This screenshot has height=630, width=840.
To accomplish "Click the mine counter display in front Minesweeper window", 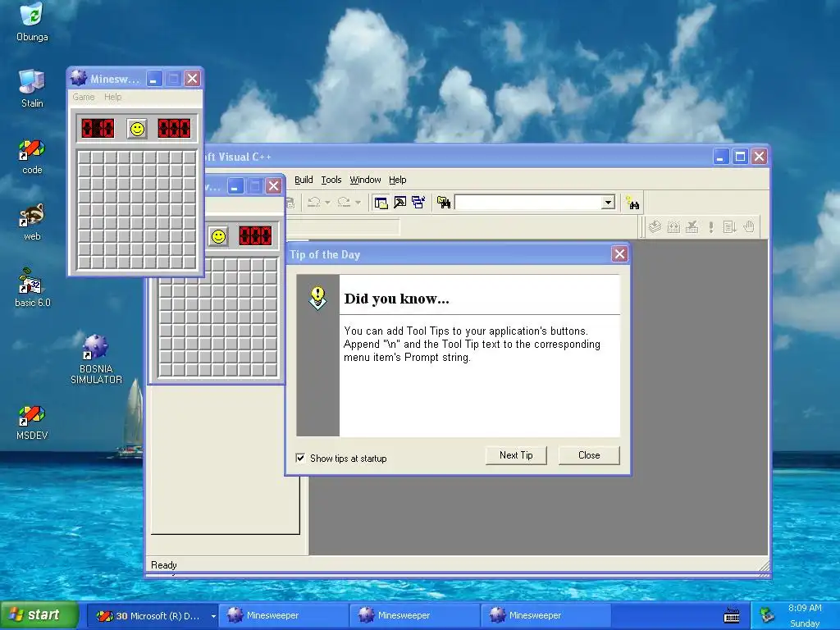I will pyautogui.click(x=98, y=129).
